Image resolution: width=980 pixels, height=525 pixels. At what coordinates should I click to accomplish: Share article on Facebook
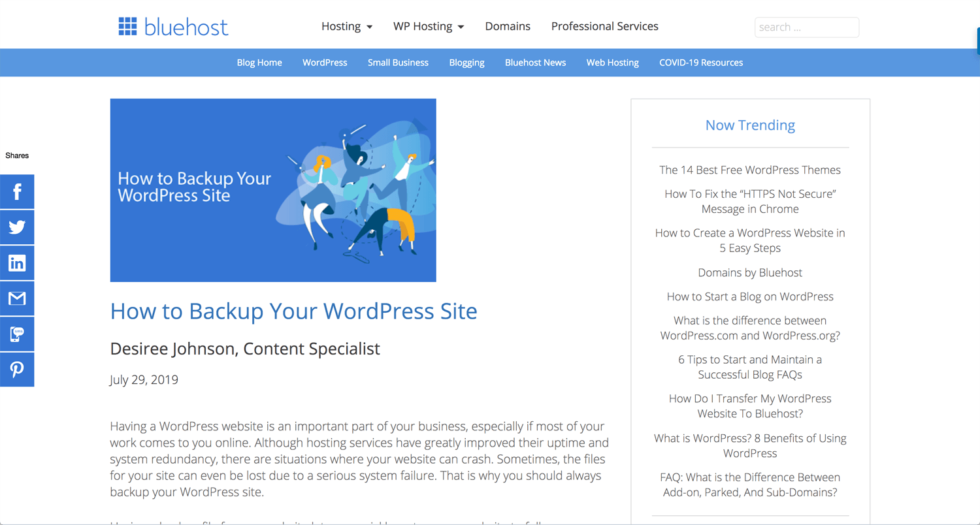tap(17, 191)
